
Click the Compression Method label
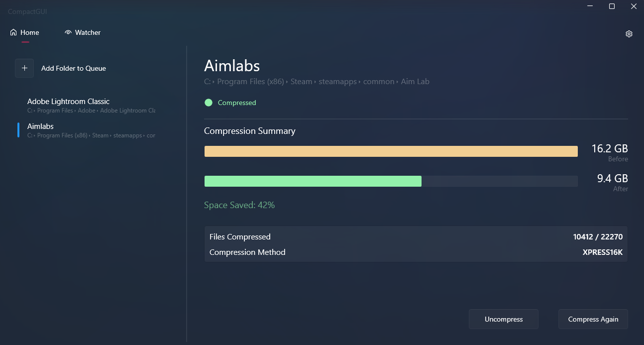[x=247, y=252]
